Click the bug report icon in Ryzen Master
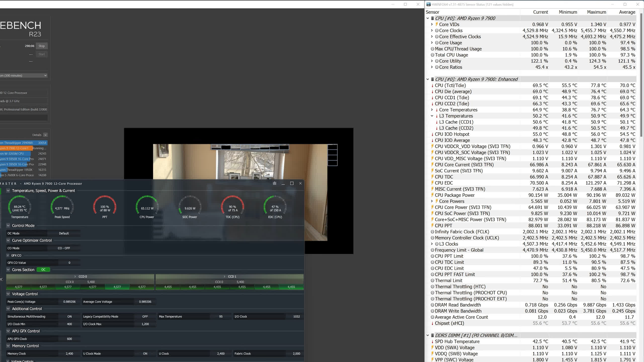 [x=274, y=183]
